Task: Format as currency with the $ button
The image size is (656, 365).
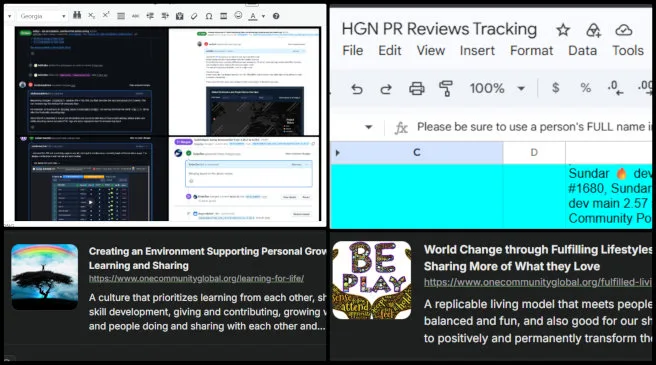Action: [x=556, y=88]
